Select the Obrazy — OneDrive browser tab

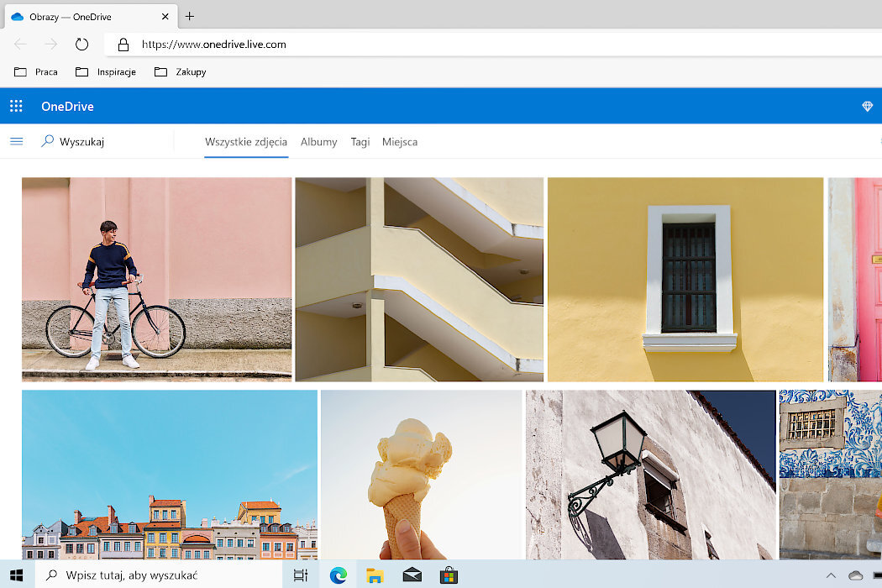click(91, 16)
